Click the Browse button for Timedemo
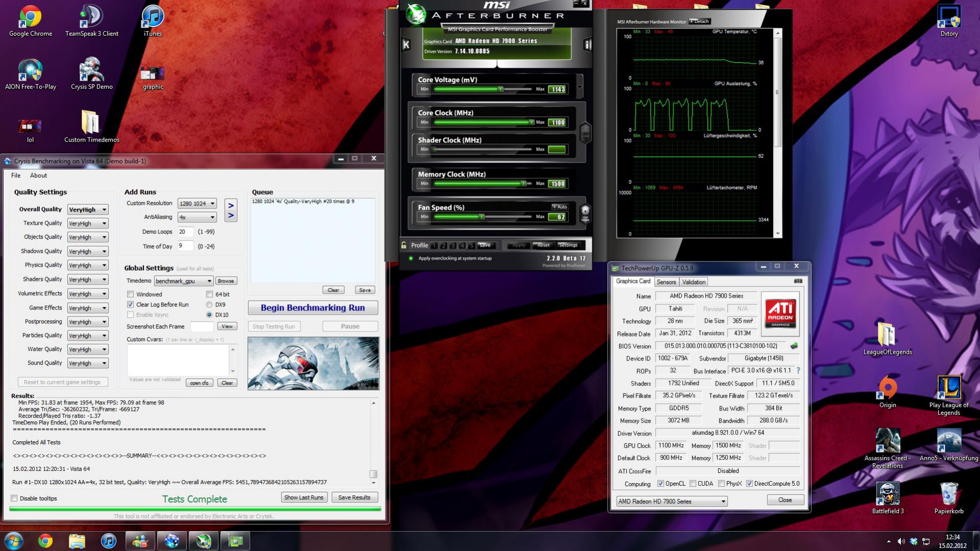 (x=226, y=281)
